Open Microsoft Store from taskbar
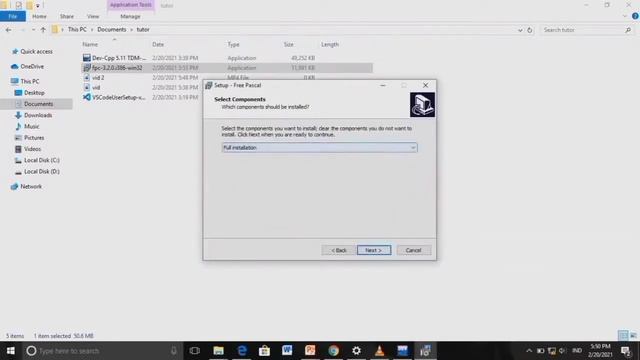This screenshot has width=640, height=360. click(264, 351)
